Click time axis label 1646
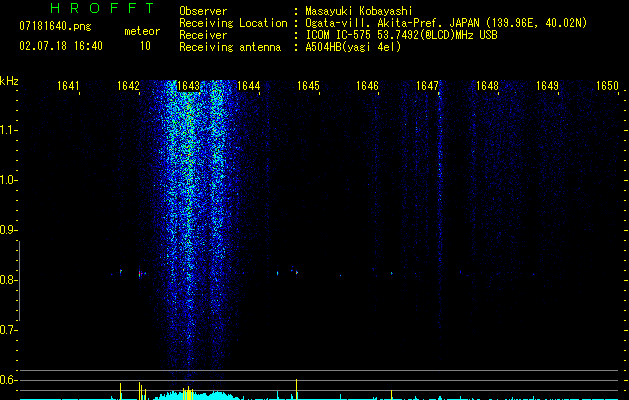629x400 pixels. pos(367,85)
